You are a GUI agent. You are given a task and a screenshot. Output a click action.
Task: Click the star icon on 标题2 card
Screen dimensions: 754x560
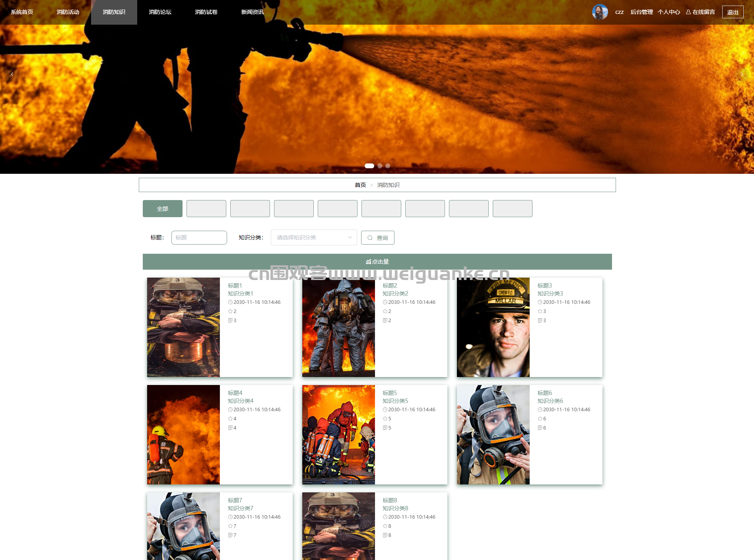[x=385, y=311]
